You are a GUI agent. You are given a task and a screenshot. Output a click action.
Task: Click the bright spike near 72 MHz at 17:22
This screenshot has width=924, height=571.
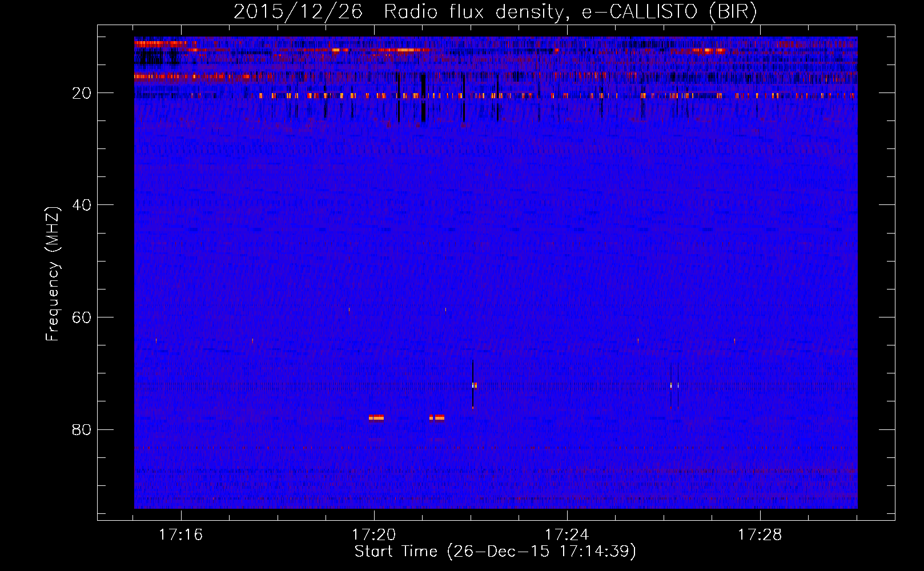[474, 385]
